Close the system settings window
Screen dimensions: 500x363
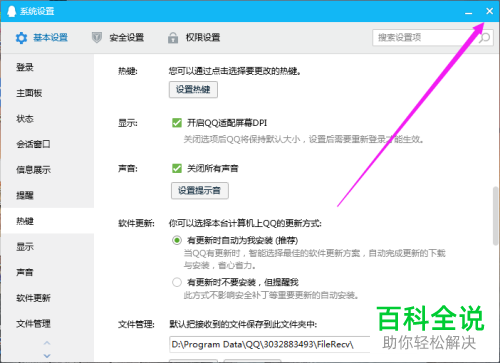(x=489, y=11)
